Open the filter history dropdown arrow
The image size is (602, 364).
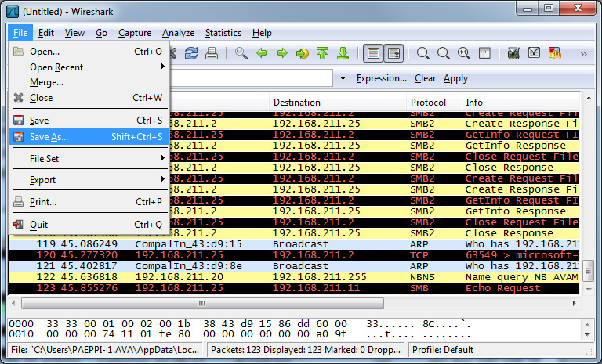click(x=343, y=78)
